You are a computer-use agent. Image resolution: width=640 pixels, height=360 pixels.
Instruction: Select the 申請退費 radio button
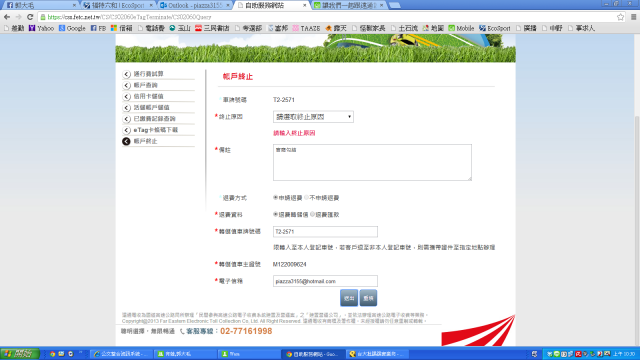coord(276,198)
